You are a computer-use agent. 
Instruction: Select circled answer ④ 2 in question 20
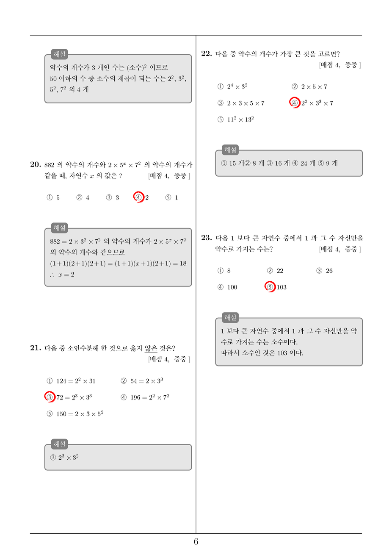click(141, 197)
